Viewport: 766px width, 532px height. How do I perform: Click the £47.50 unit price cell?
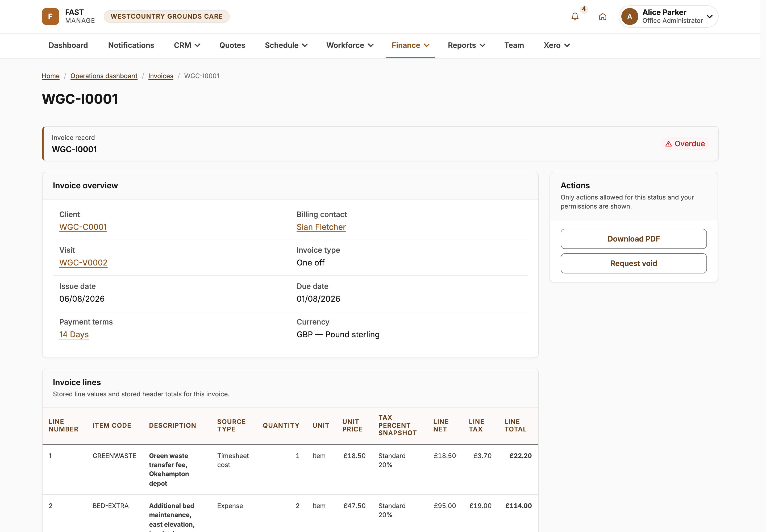pos(354,506)
